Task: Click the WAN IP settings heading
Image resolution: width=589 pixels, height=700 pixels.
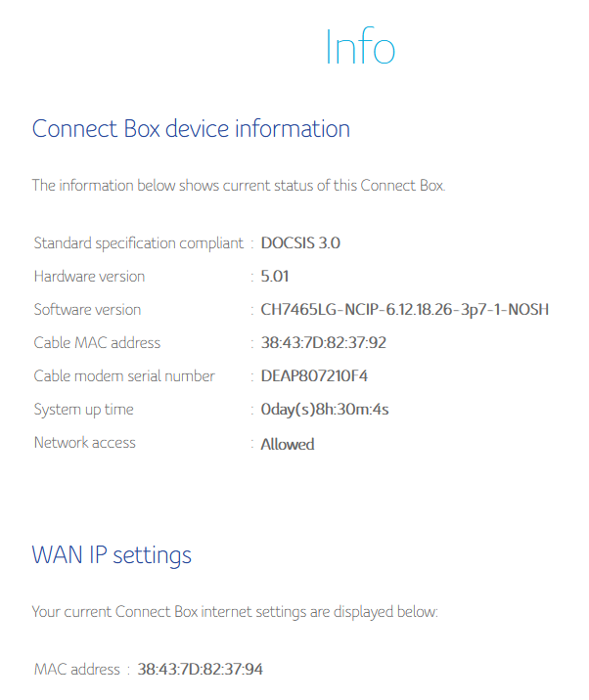Action: [112, 556]
